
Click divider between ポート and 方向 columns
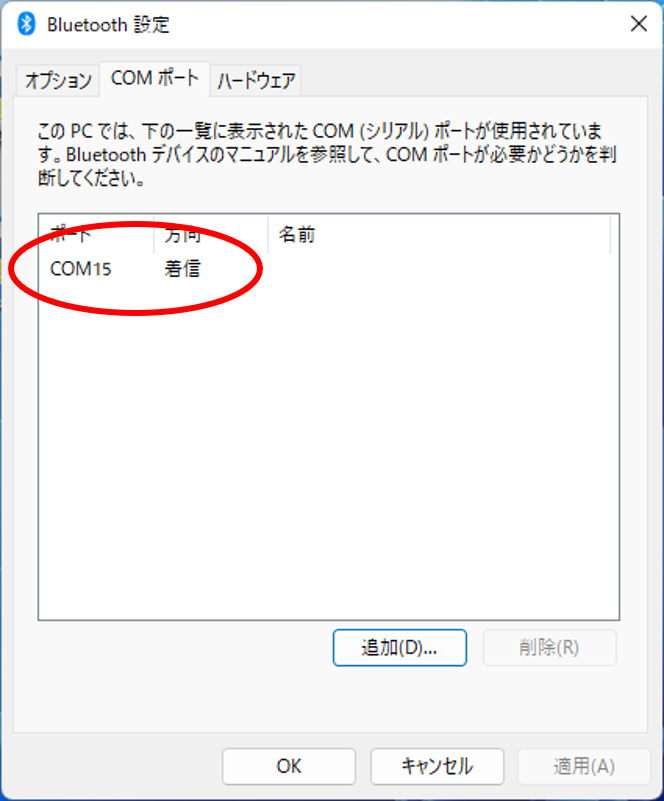(154, 235)
